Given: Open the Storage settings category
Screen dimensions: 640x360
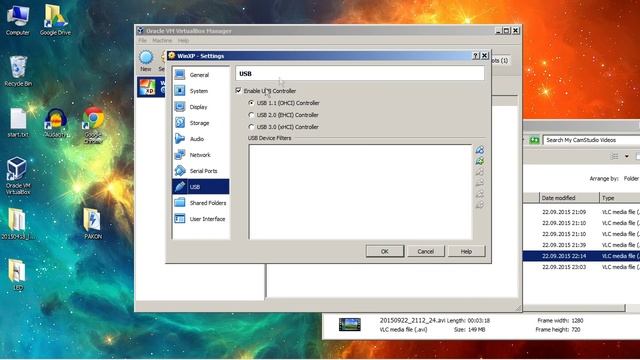Looking at the screenshot, I should click(200, 123).
